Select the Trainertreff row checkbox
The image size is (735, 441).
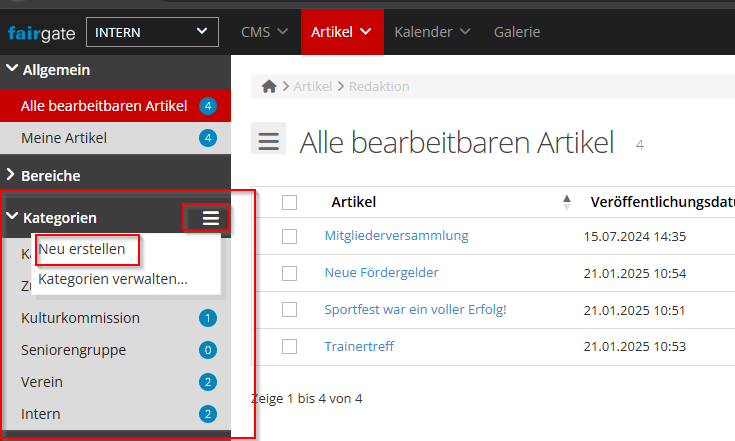[290, 347]
